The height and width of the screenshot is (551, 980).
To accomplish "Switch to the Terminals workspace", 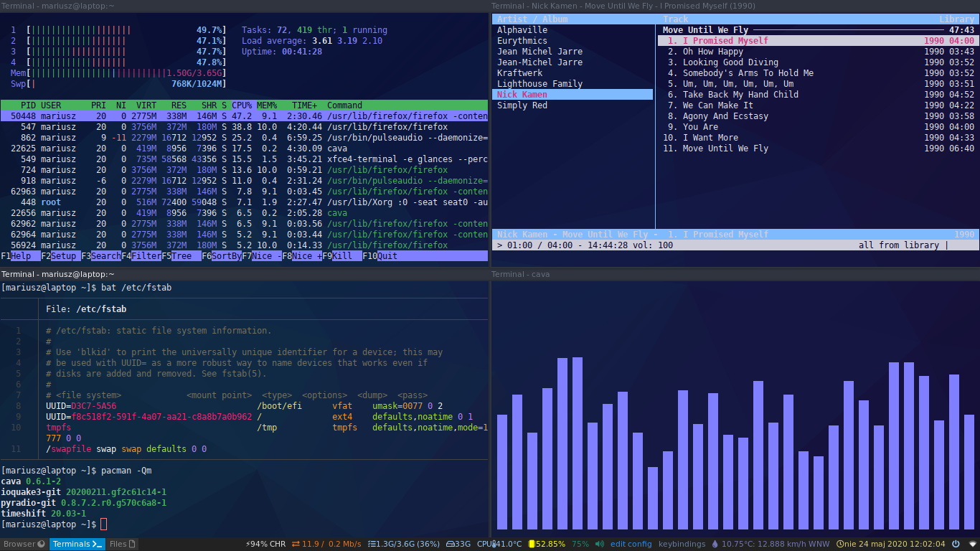I will [77, 544].
